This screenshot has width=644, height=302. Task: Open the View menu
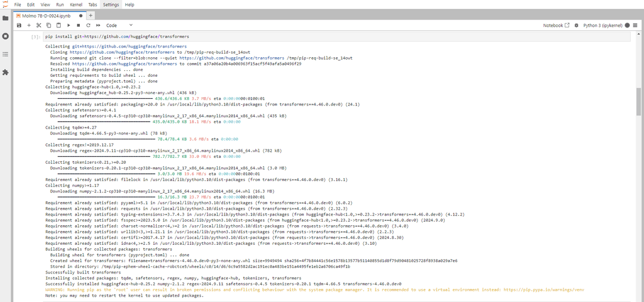click(45, 5)
